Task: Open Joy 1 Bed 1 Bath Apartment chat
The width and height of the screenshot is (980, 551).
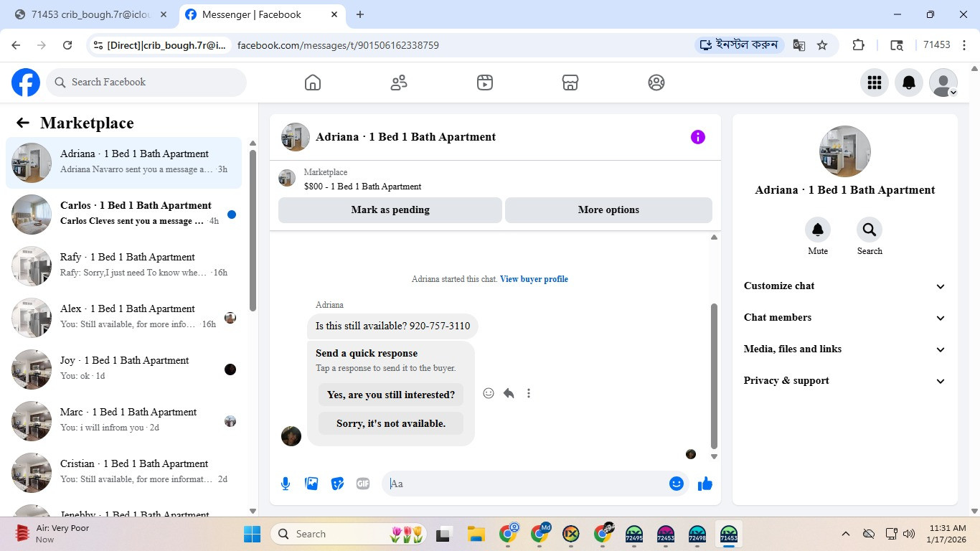Action: click(x=124, y=369)
